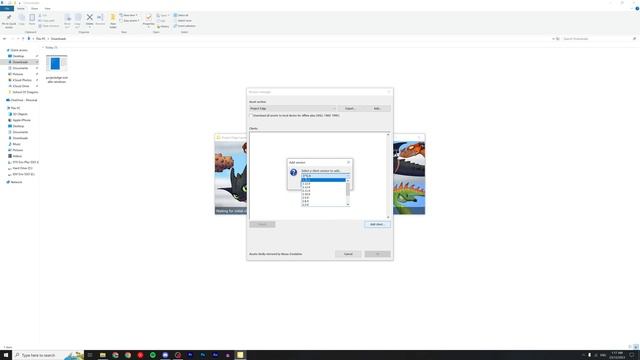Click the Copy to ribbon icon

(x=78, y=20)
